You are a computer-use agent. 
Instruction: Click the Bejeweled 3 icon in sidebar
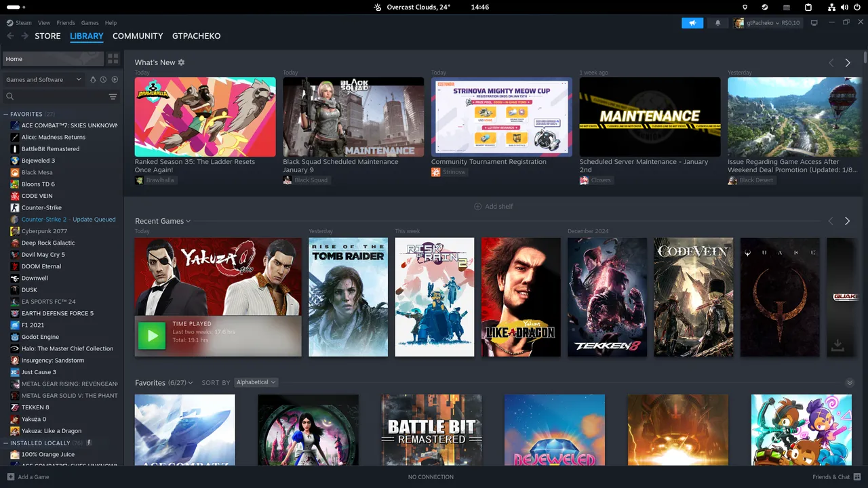pyautogui.click(x=15, y=161)
